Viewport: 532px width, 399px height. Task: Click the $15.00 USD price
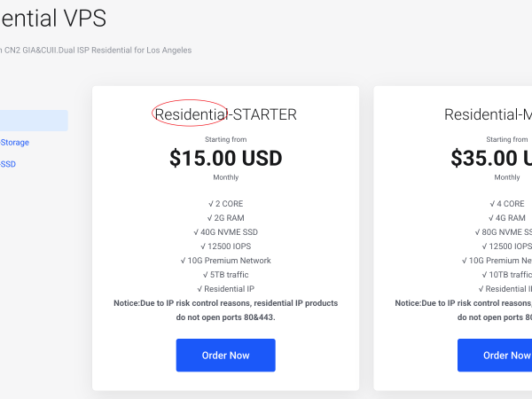(225, 158)
